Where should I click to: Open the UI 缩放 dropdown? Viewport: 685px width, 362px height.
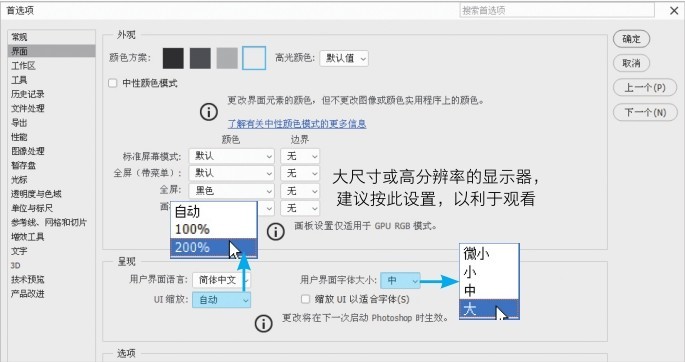coord(221,300)
